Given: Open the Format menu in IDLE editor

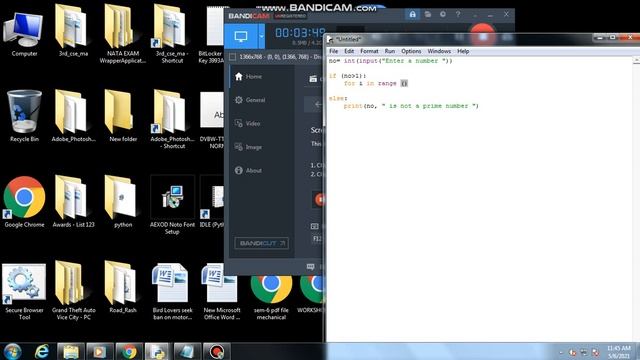Looking at the screenshot, I should coord(369,51).
